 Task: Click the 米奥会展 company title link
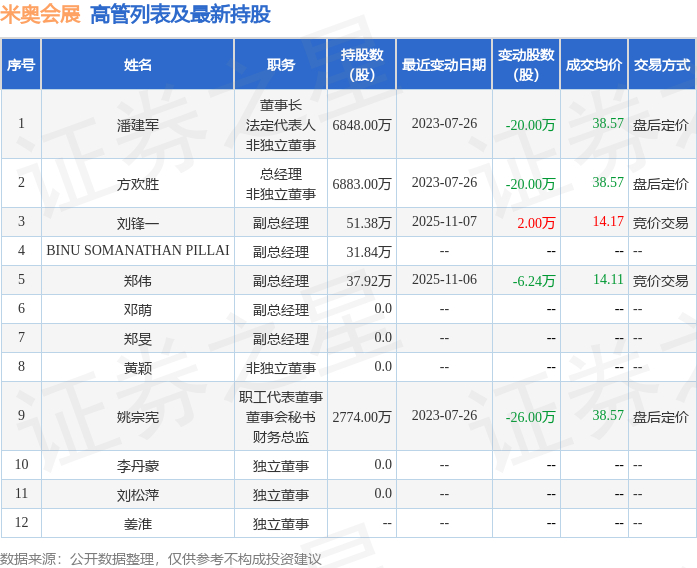pyautogui.click(x=40, y=14)
